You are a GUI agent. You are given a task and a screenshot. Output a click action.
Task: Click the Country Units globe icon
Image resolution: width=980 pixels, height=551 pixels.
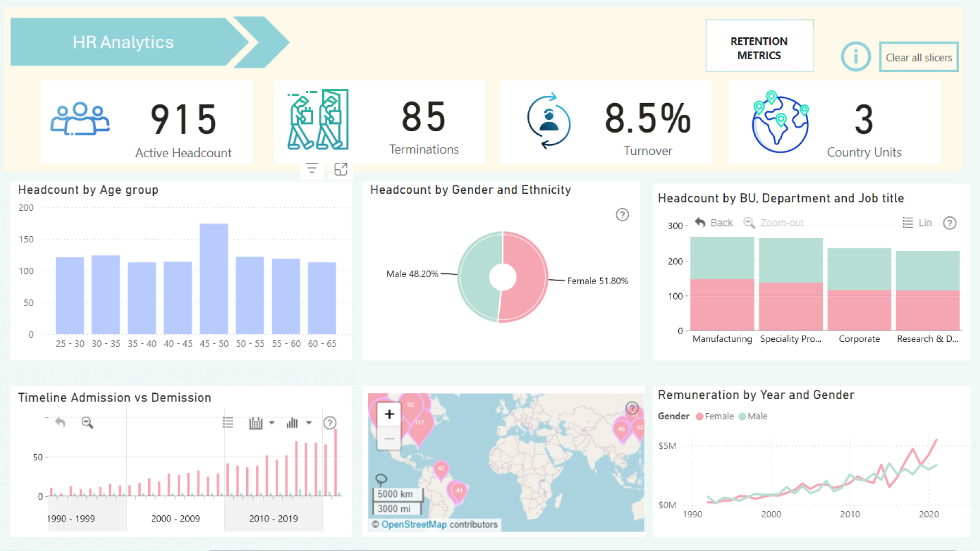click(x=780, y=122)
